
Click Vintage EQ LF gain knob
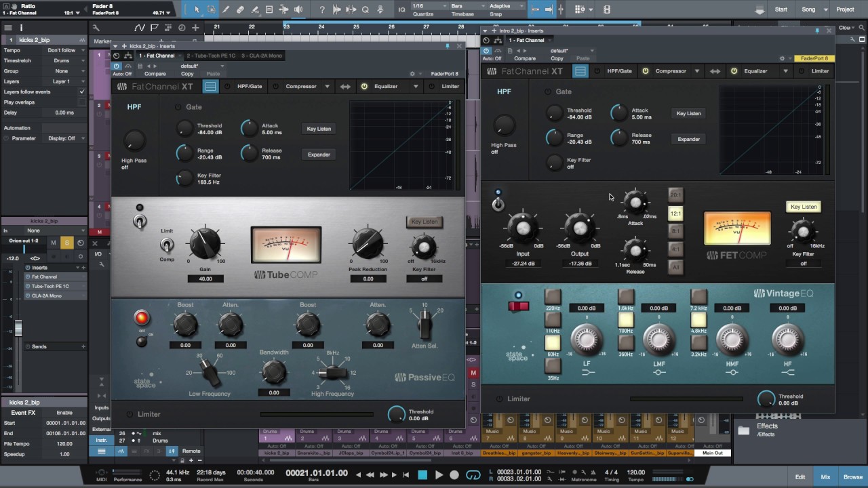point(587,339)
